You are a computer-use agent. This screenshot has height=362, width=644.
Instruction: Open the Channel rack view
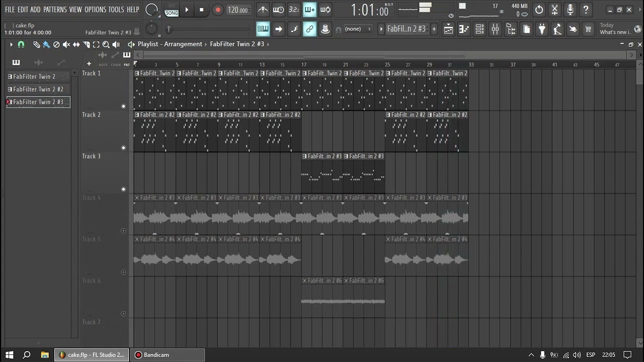click(x=479, y=29)
